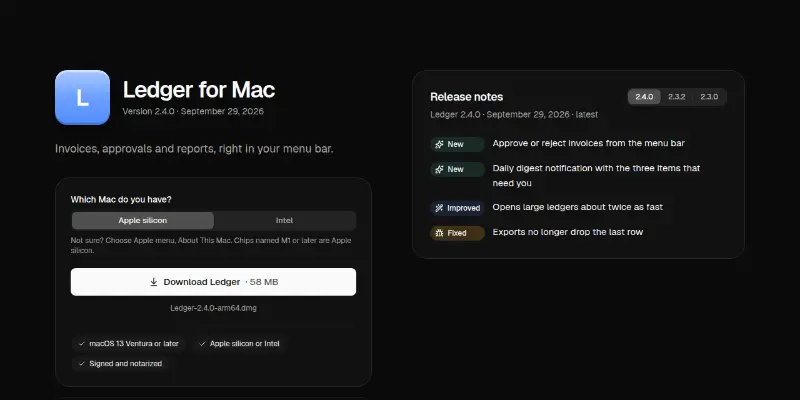Image resolution: width=800 pixels, height=400 pixels.
Task: Click the 'Not sure? Choose Apple menu' hint
Action: coord(211,245)
